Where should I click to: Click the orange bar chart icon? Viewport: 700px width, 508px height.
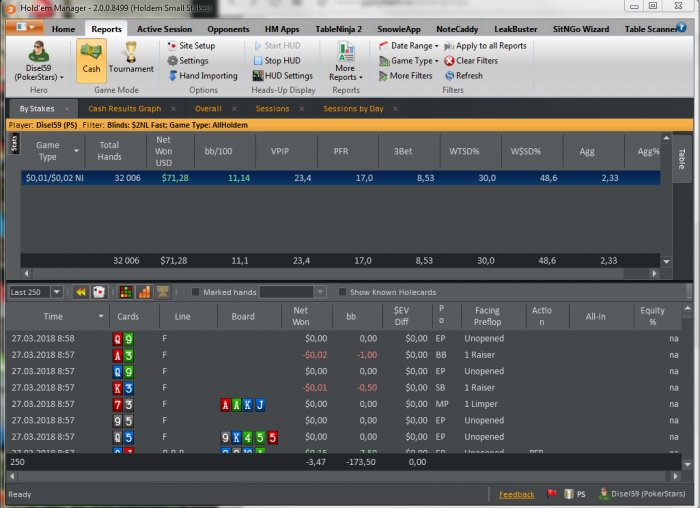(x=144, y=292)
